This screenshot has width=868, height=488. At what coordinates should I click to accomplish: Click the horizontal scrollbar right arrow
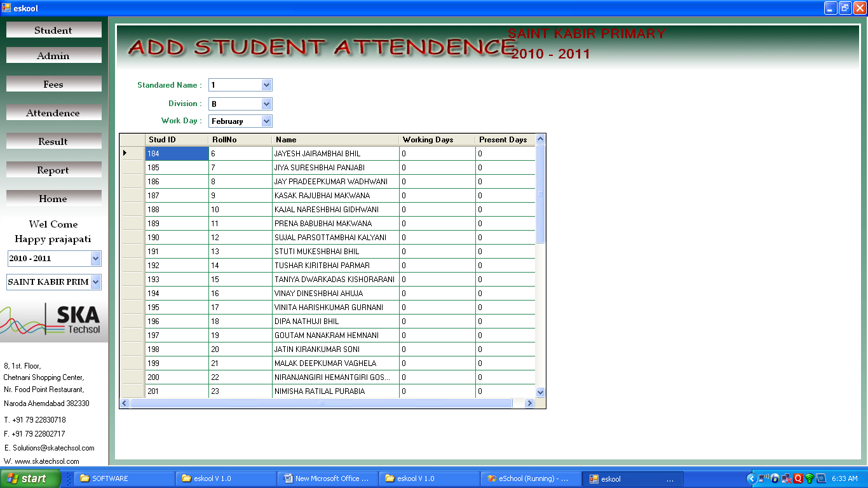pyautogui.click(x=529, y=403)
